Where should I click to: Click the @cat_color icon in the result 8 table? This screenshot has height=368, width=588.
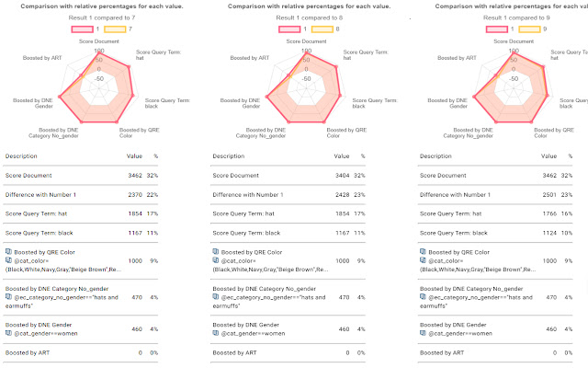tap(216, 260)
